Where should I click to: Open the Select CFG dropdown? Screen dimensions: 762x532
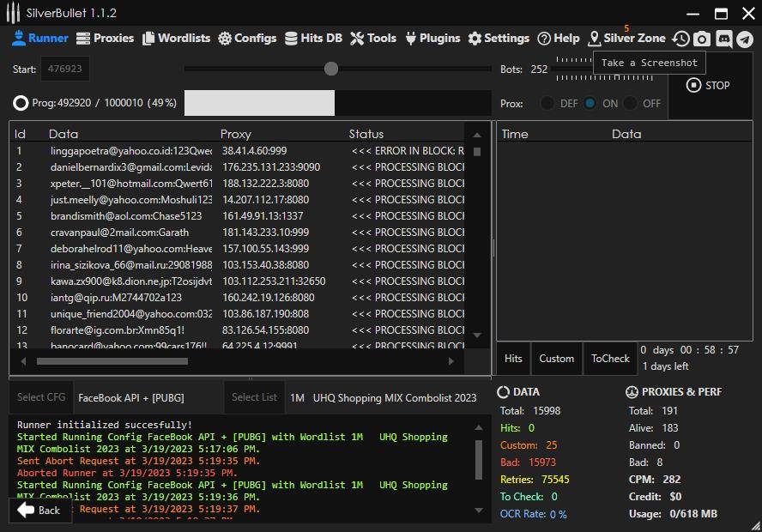pyautogui.click(x=40, y=397)
